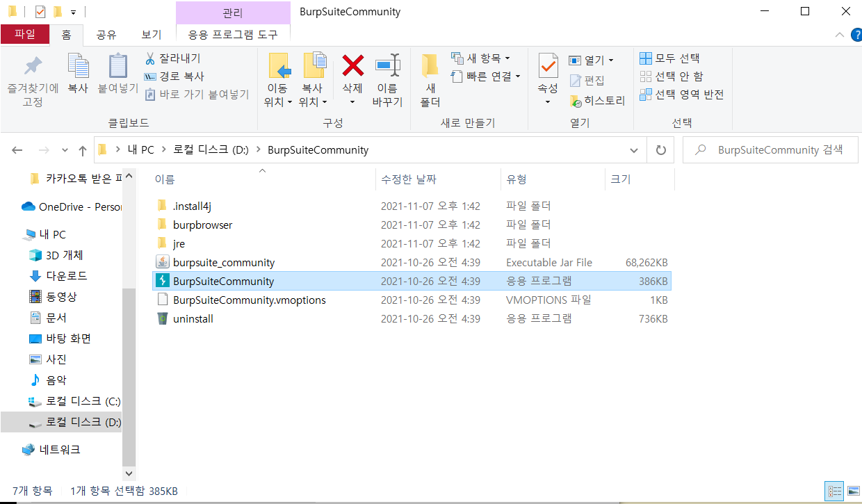Switch to the Share (공유) tab
This screenshot has height=504, width=862.
tap(106, 35)
